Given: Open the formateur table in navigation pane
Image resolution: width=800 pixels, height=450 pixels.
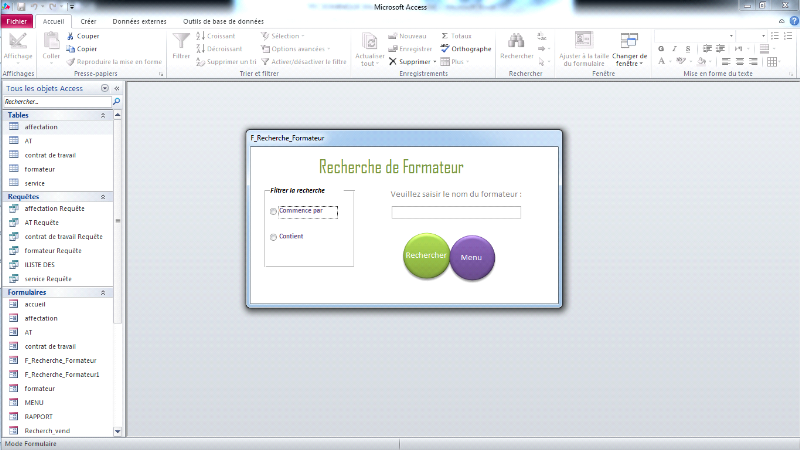Looking at the screenshot, I should [40, 169].
